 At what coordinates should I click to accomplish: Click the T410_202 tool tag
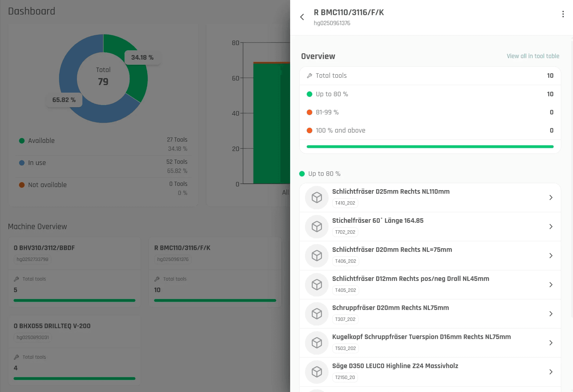[345, 203]
